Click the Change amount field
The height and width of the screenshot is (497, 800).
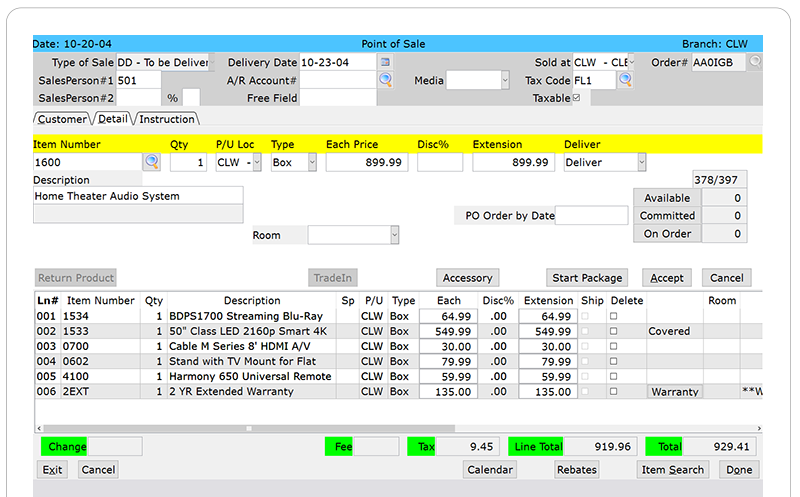(x=114, y=446)
